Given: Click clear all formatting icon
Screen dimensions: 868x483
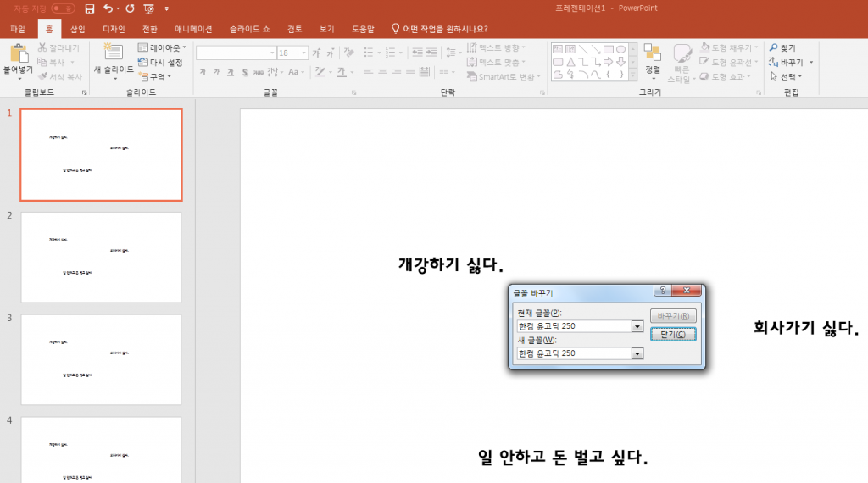Looking at the screenshot, I should (x=348, y=53).
